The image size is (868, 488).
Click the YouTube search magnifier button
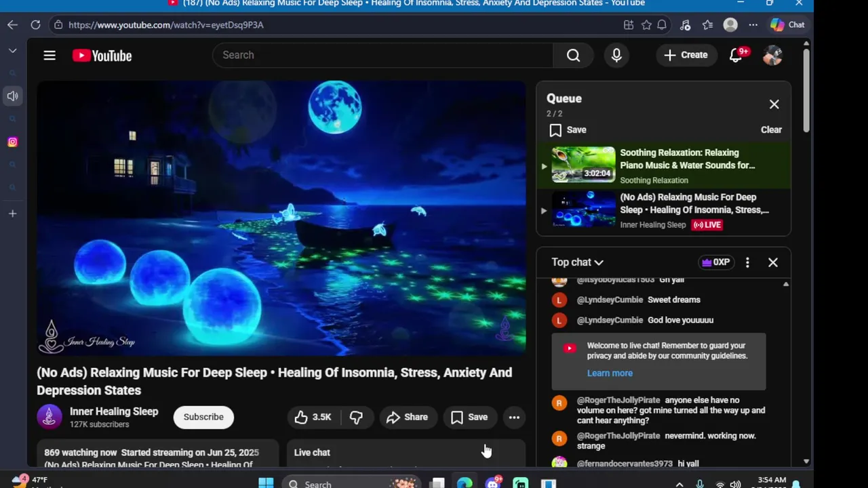coord(574,55)
